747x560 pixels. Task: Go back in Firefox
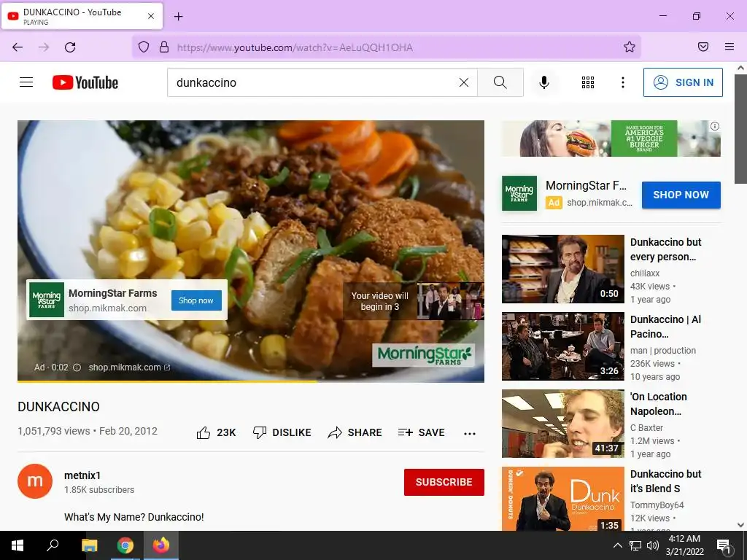pos(18,47)
